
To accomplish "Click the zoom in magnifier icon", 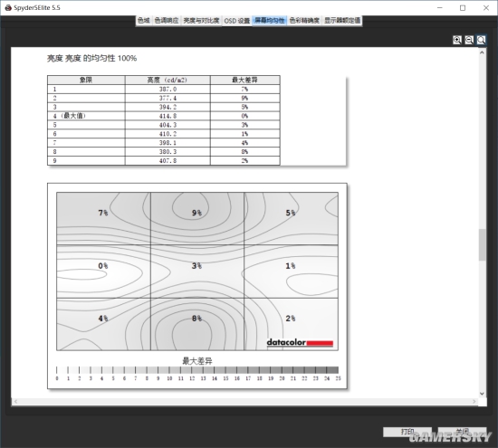I will point(456,40).
